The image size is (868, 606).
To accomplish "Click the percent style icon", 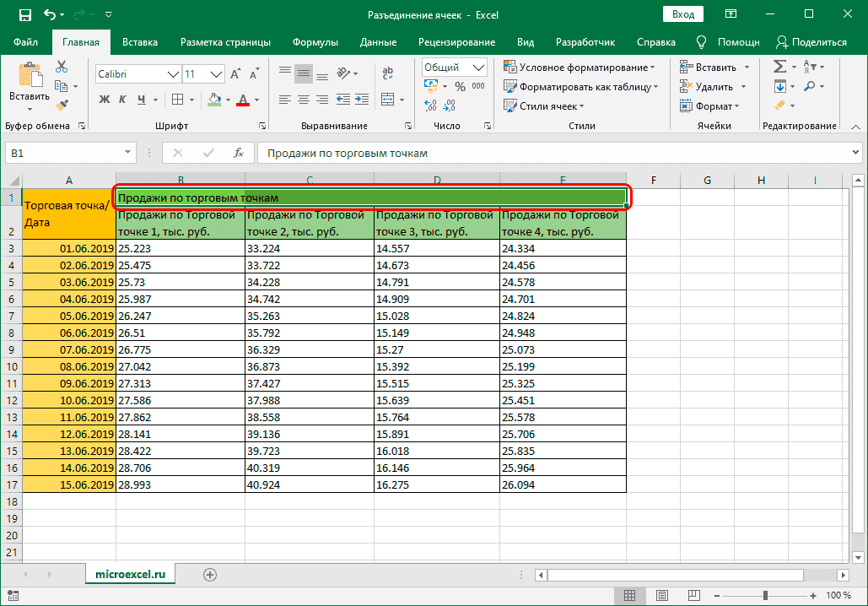I will 460,87.
